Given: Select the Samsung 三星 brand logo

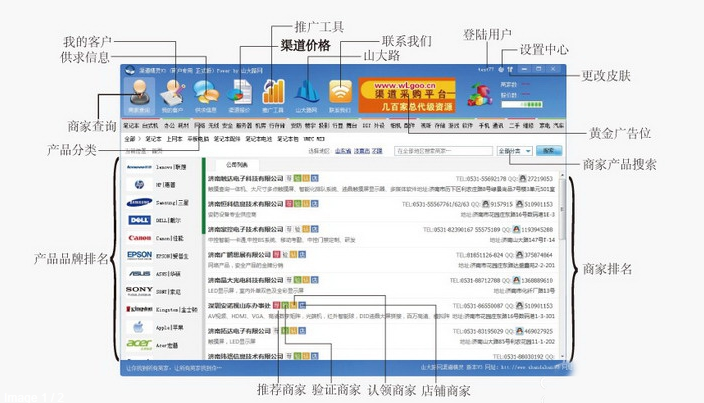Looking at the screenshot, I should point(139,202).
